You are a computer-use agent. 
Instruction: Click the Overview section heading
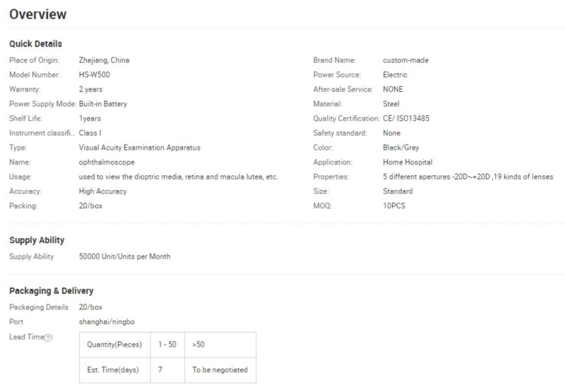[x=38, y=14]
